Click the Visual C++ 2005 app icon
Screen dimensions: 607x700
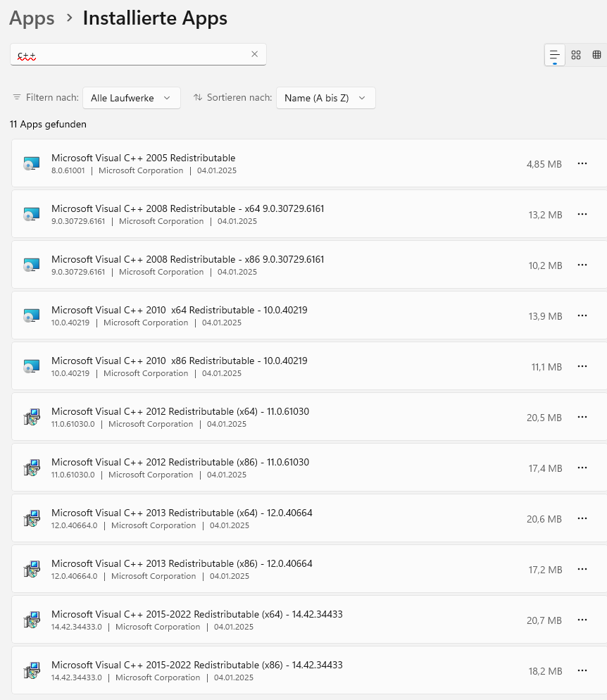(x=32, y=163)
